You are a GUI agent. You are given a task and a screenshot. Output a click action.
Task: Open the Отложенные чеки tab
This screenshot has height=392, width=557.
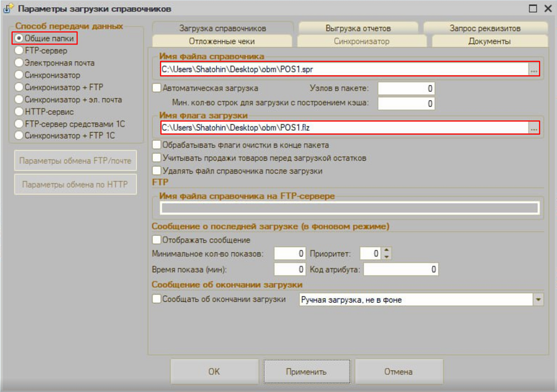point(222,41)
